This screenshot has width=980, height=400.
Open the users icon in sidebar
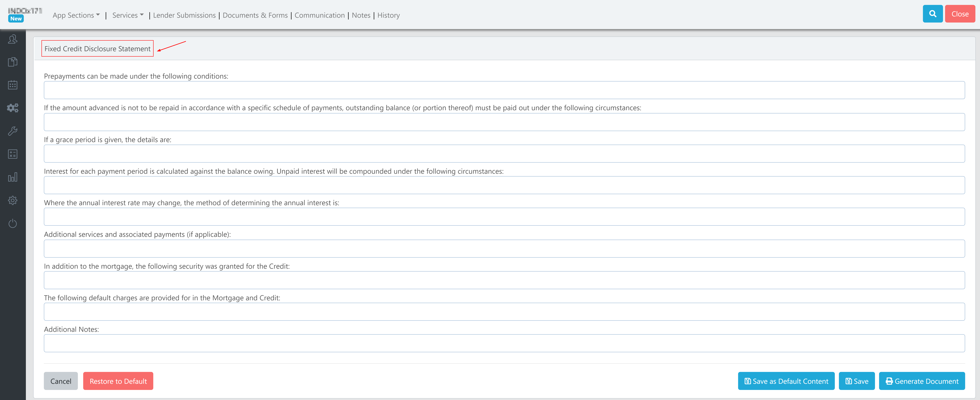coord(13,39)
